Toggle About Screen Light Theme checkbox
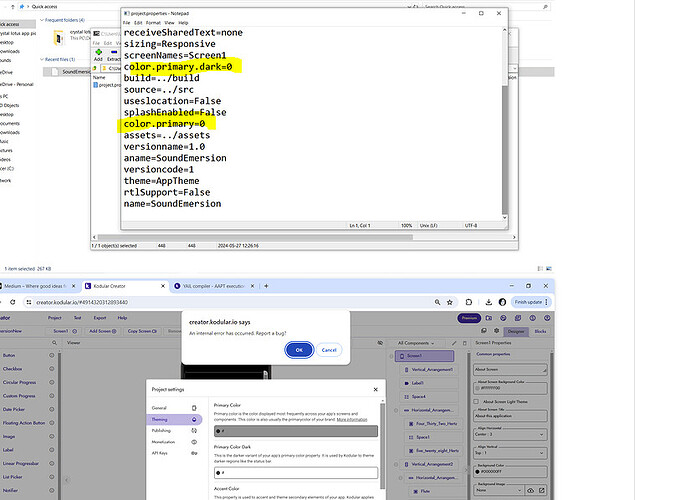Image resolution: width=679 pixels, height=500 pixels. 476,402
